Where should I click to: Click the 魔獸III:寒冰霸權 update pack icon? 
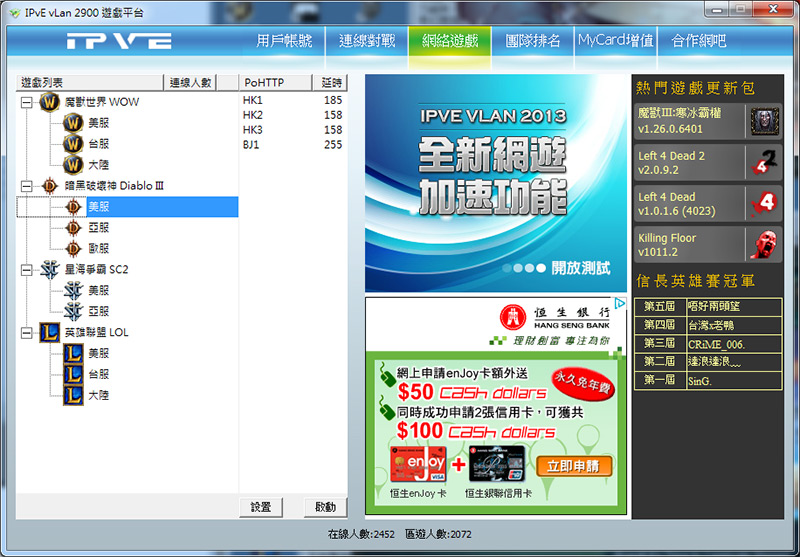[x=764, y=121]
